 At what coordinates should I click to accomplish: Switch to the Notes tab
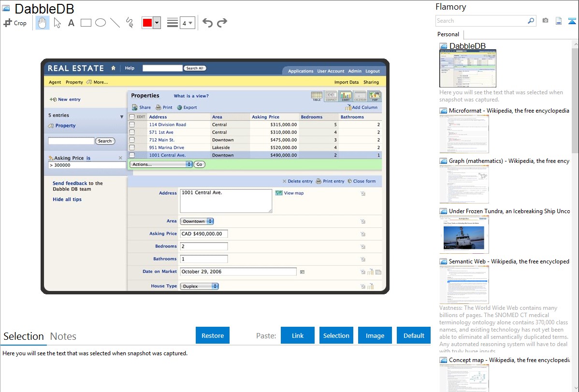pos(63,336)
